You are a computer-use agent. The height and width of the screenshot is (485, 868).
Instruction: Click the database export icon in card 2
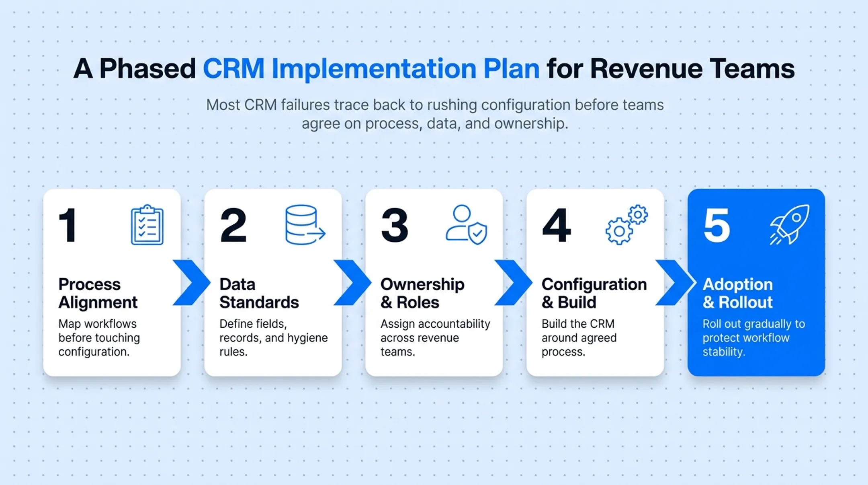pyautogui.click(x=305, y=225)
